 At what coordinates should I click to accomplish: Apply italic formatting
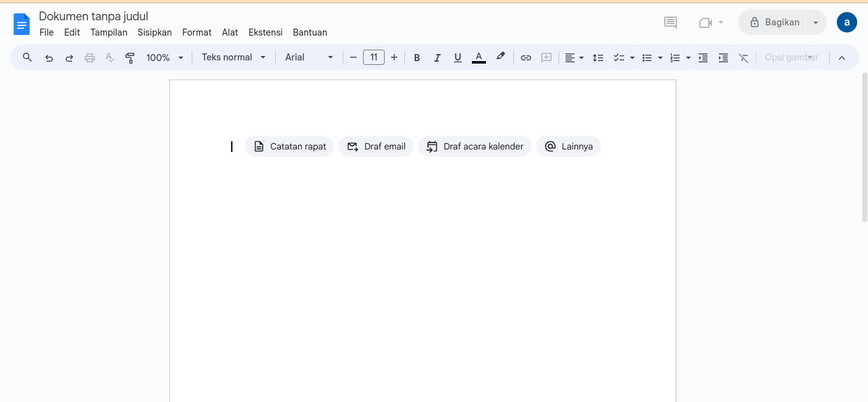pos(438,58)
